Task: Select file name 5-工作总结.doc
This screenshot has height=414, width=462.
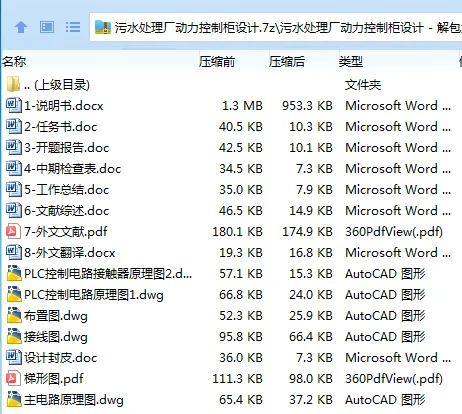Action: (x=67, y=190)
